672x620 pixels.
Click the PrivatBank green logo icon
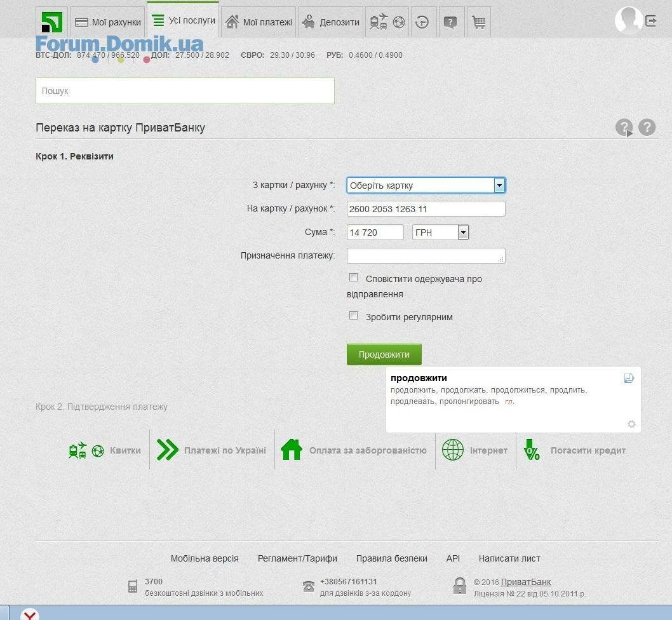(x=51, y=22)
